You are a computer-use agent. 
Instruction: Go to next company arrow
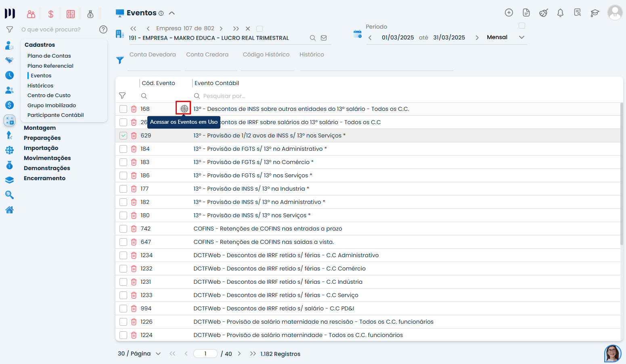221,29
